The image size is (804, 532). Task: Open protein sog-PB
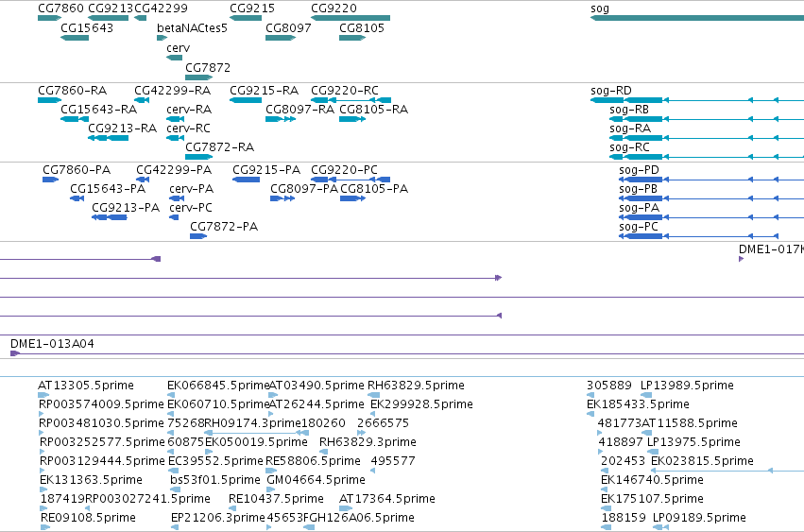(x=638, y=189)
